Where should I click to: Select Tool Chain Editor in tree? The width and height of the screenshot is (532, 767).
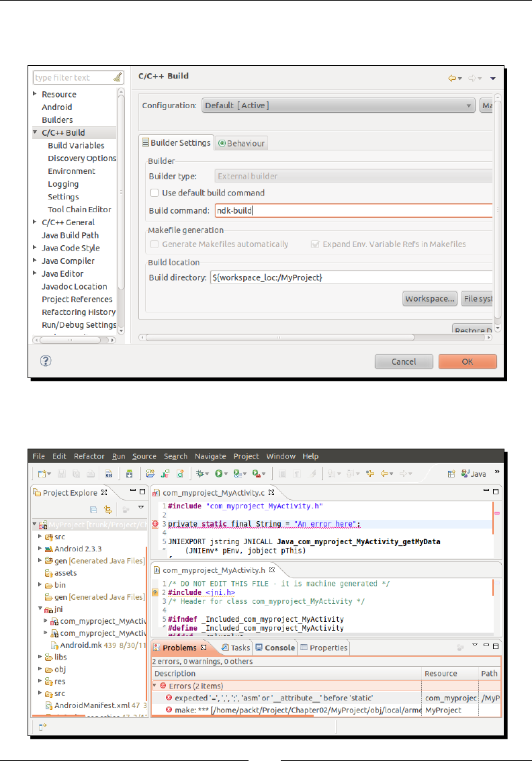click(x=79, y=210)
